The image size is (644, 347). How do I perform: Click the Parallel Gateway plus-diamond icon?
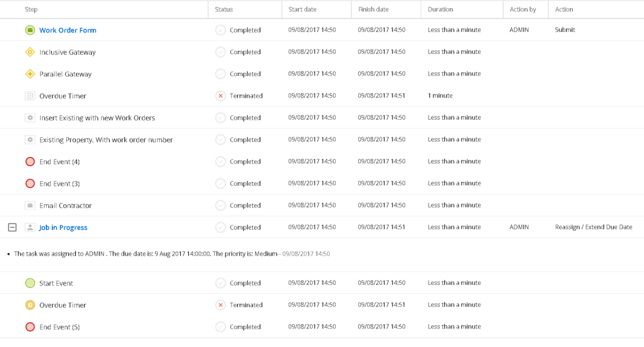click(30, 74)
